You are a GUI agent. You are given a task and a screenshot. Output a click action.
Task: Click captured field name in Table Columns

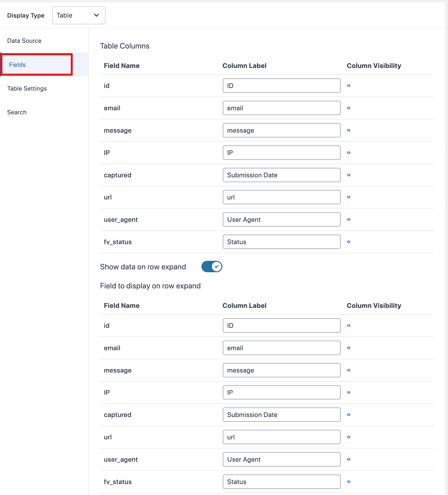pos(118,175)
